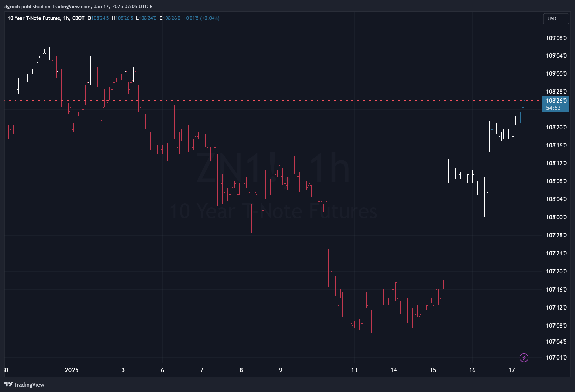Viewport: 575px width, 392px height.
Task: Click the TradingView text link at bottom
Action: 29,385
